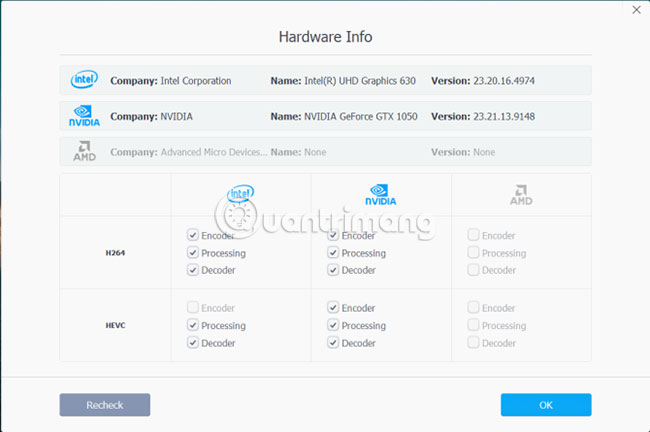Click the AMD logo in the info row

[x=85, y=151]
